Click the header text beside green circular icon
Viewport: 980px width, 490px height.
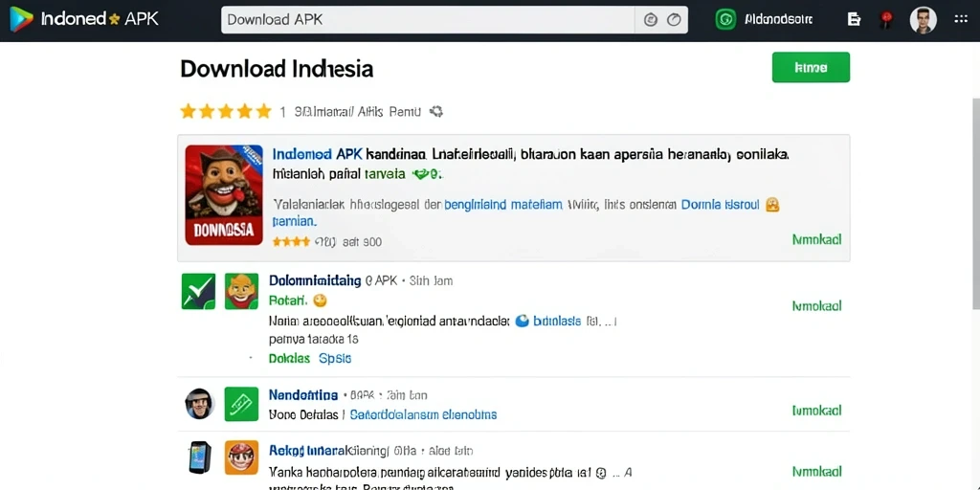[779, 19]
